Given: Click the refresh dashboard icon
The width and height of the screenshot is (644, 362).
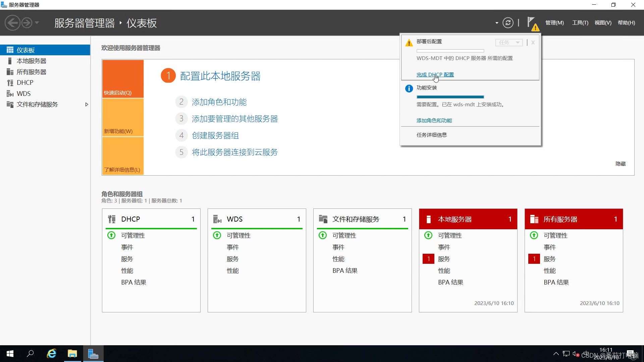Looking at the screenshot, I should click(x=508, y=23).
